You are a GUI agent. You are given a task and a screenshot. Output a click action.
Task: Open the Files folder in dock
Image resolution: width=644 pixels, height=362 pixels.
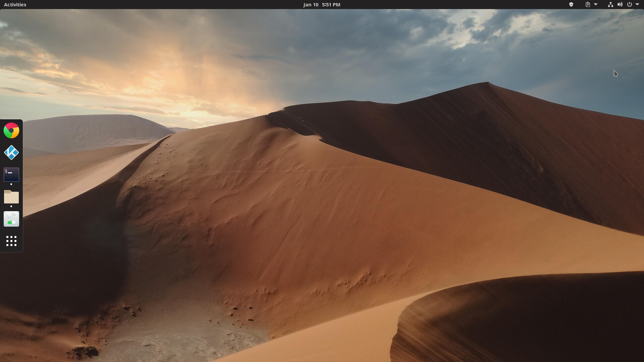(x=11, y=197)
